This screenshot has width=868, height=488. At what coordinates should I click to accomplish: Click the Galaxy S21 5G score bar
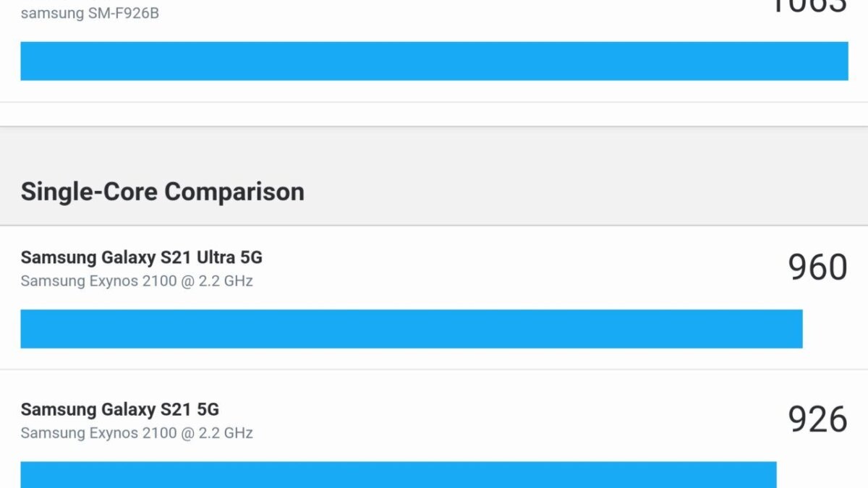[x=398, y=474]
